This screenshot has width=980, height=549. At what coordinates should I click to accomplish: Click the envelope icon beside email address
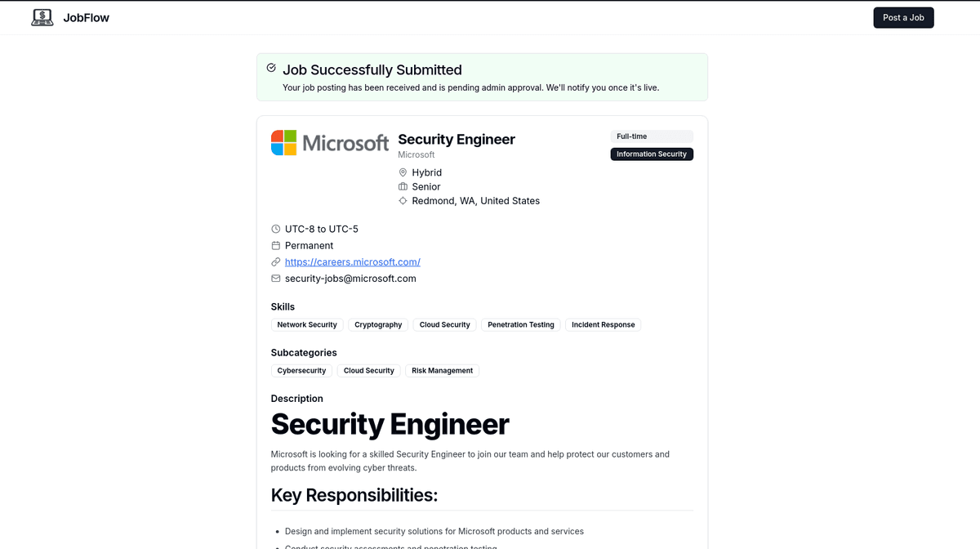276,279
